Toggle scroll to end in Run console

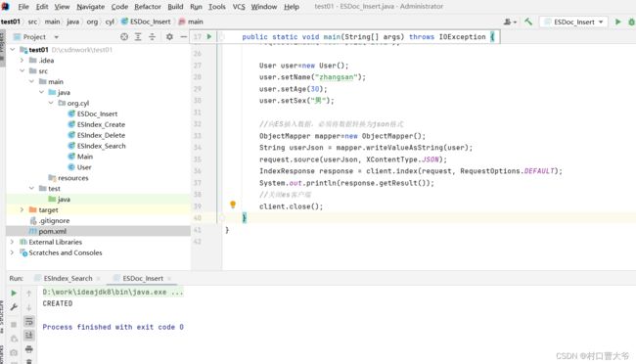pyautogui.click(x=28, y=336)
